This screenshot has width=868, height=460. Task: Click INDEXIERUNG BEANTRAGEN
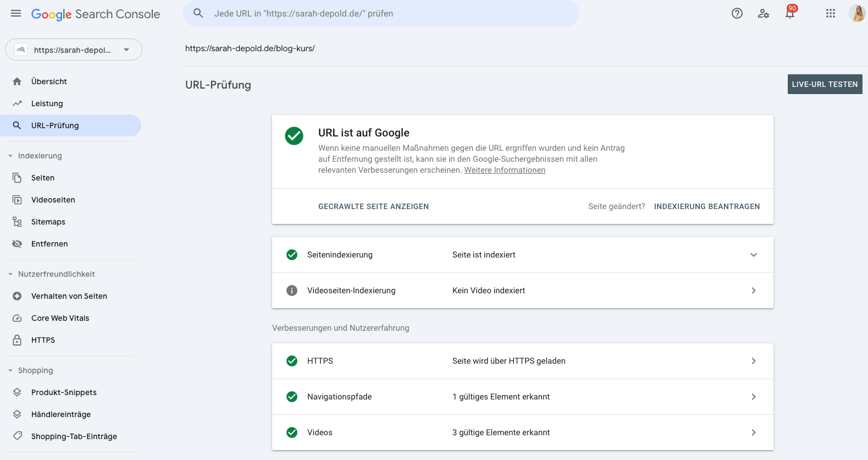coord(707,206)
